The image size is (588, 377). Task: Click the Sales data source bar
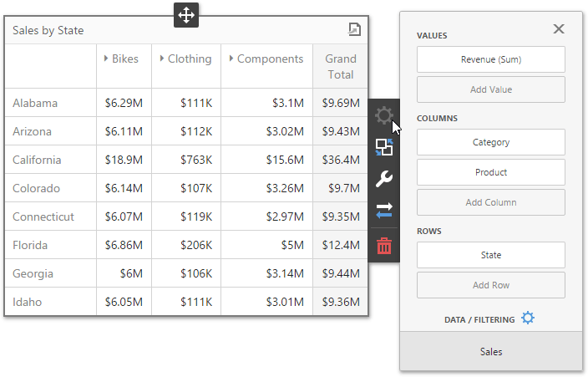pyautogui.click(x=490, y=352)
